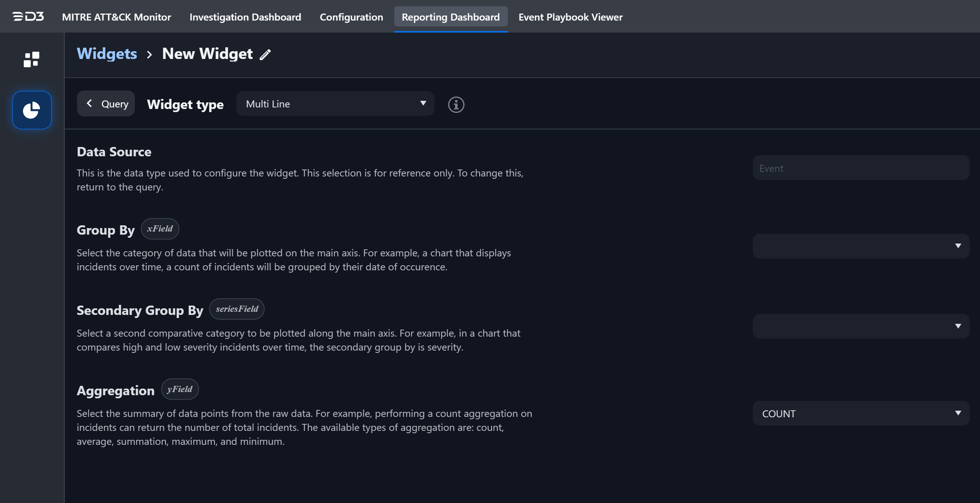
Task: Navigate back using the Widgets breadcrumb link
Action: coord(107,54)
